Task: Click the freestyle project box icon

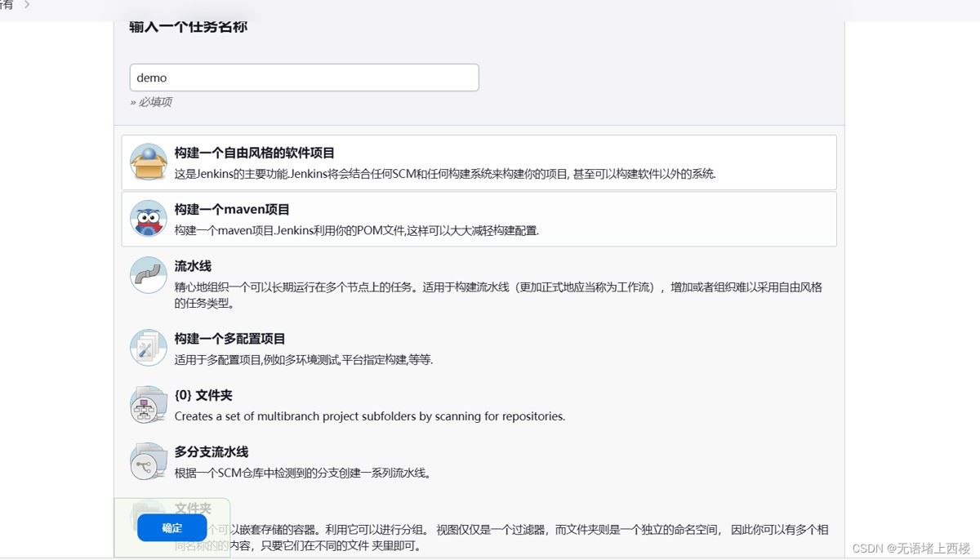Action: 149,162
